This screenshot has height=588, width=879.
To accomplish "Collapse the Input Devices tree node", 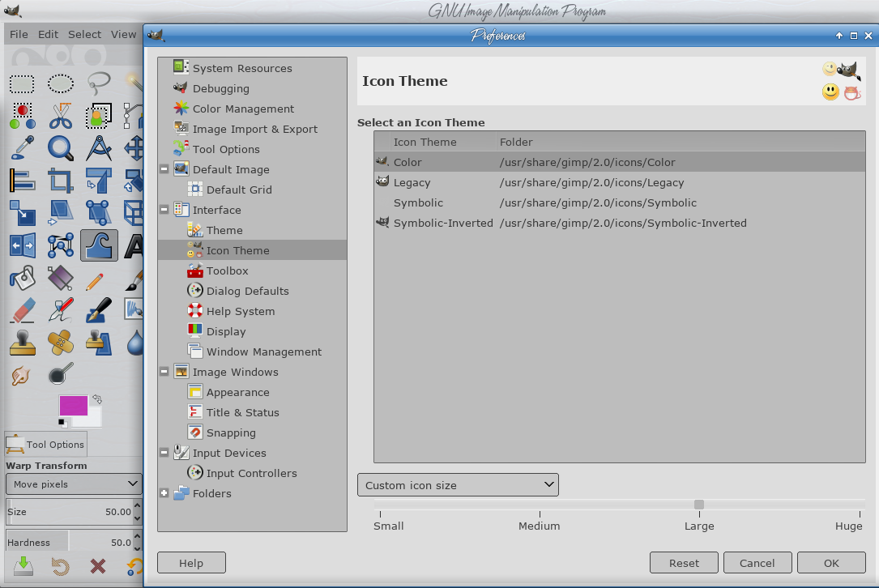I will point(164,453).
